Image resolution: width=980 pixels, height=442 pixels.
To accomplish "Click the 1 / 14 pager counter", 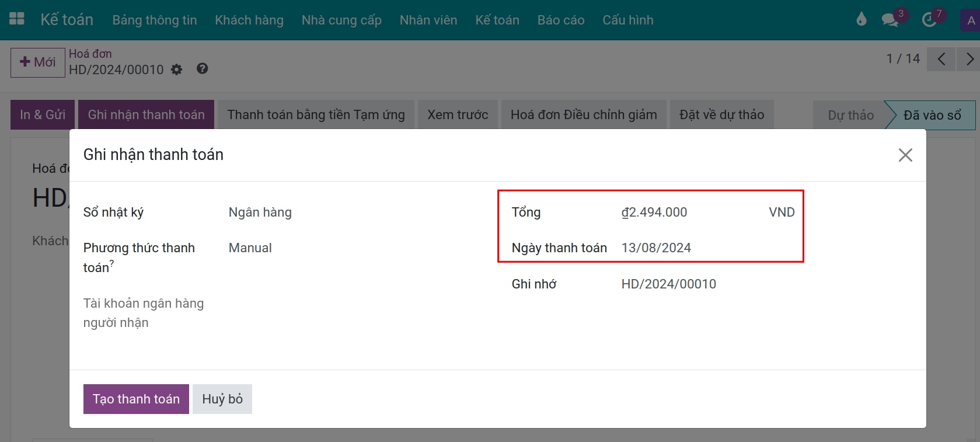I will 903,58.
